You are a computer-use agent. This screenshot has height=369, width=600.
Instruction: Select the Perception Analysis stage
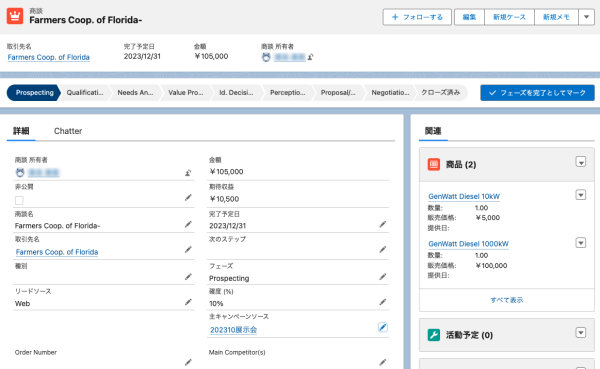pyautogui.click(x=287, y=93)
